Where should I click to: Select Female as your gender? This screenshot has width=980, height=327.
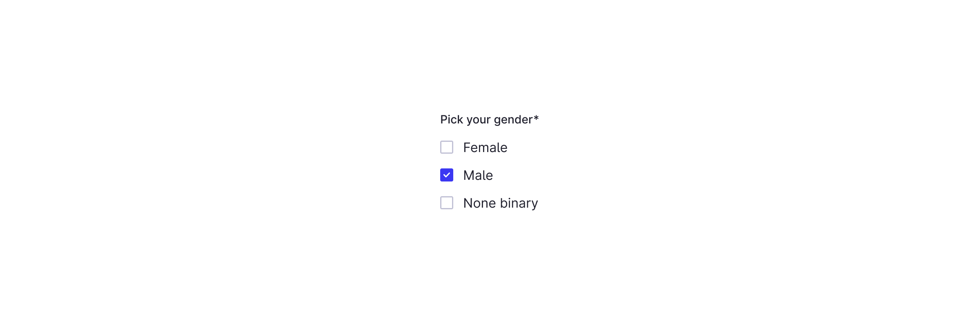tap(446, 147)
